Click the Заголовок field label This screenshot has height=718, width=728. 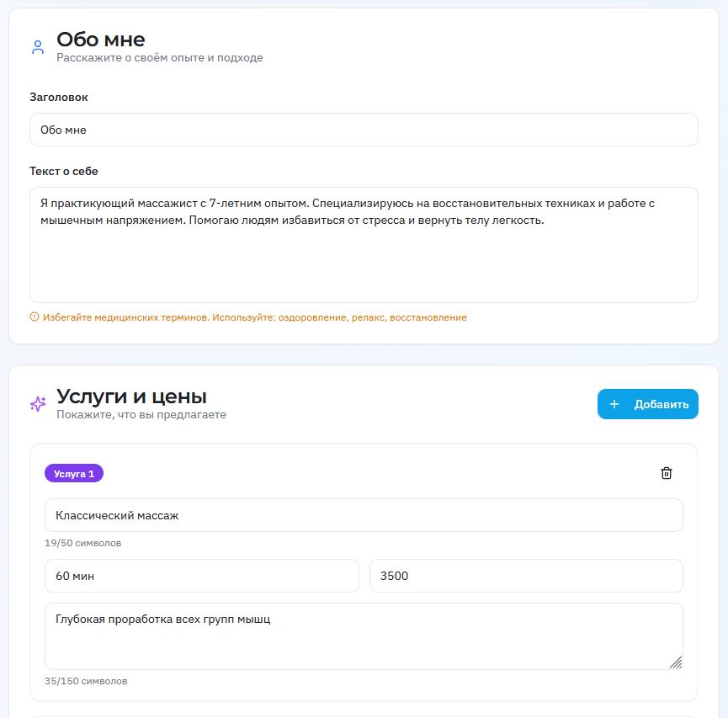pyautogui.click(x=59, y=98)
